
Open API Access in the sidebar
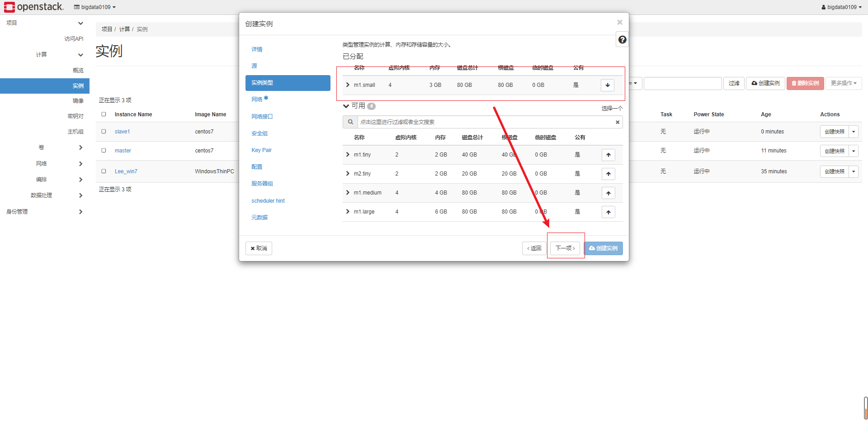click(x=74, y=39)
